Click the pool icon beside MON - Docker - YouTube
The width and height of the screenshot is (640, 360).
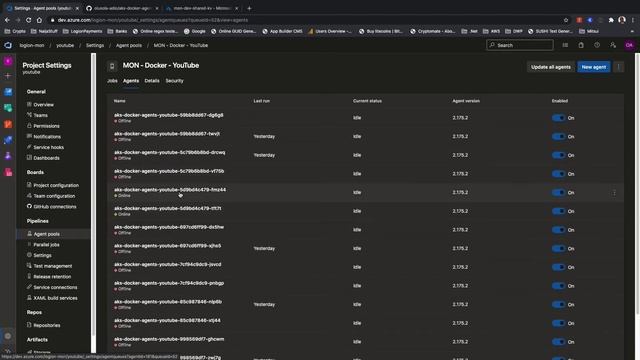(x=112, y=66)
